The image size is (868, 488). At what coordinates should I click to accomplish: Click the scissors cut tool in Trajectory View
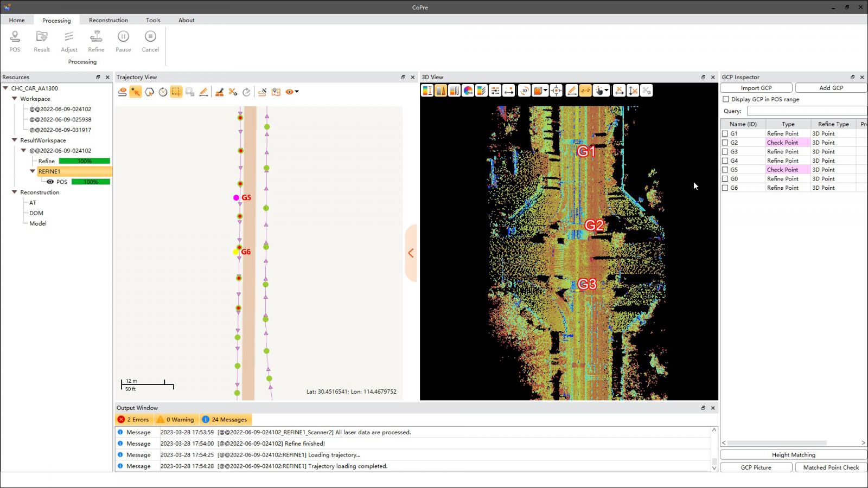tap(233, 92)
